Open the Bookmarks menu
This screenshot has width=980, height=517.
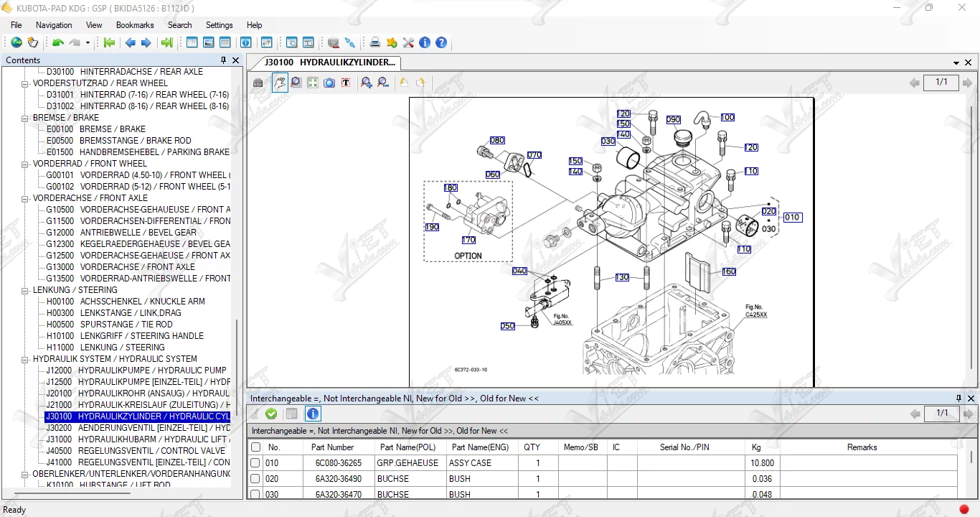pyautogui.click(x=135, y=25)
